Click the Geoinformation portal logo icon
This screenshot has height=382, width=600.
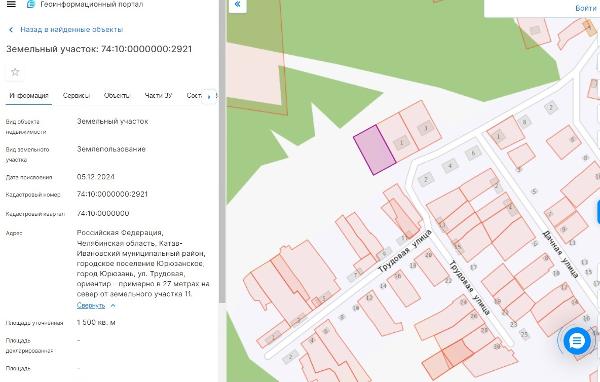[x=31, y=4]
